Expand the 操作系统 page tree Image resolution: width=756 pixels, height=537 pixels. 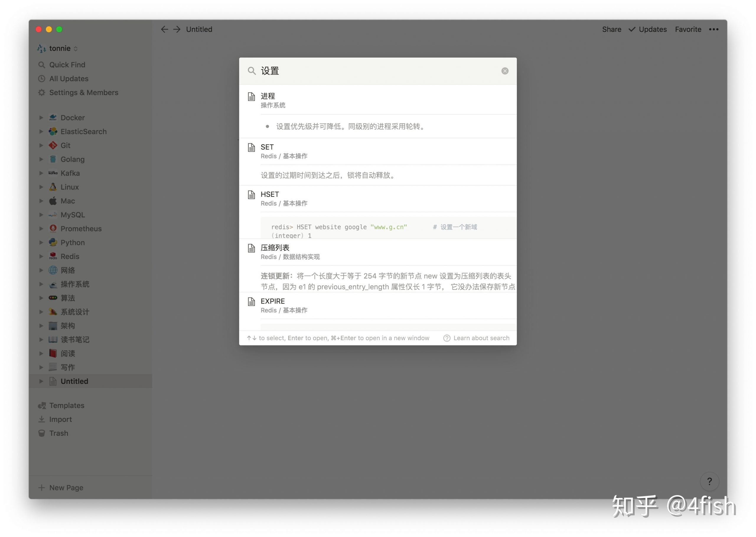point(41,284)
